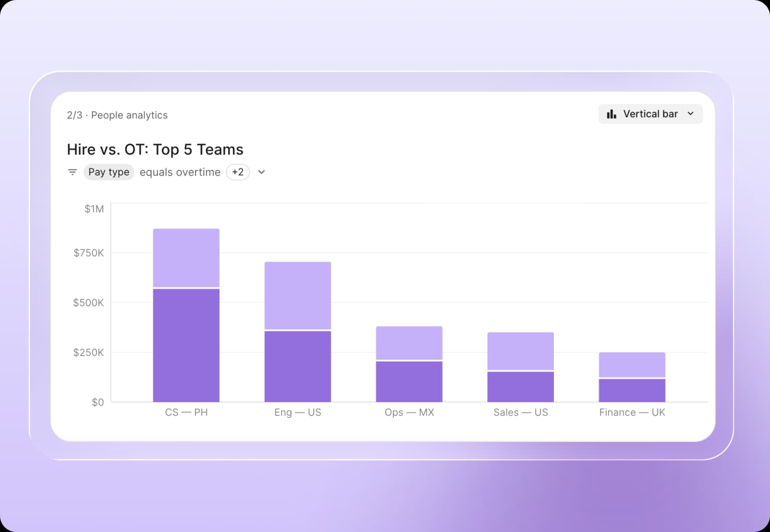Expand filters with the chevron beside +2

[x=262, y=172]
